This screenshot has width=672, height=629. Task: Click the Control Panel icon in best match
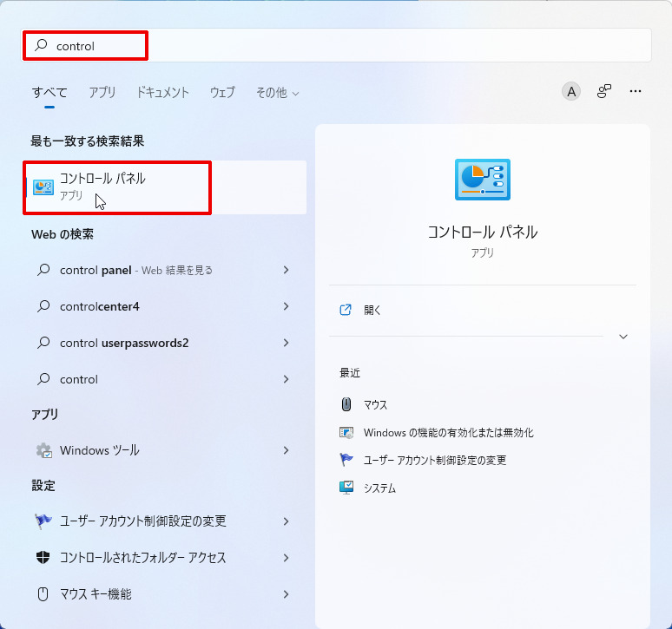coord(43,187)
